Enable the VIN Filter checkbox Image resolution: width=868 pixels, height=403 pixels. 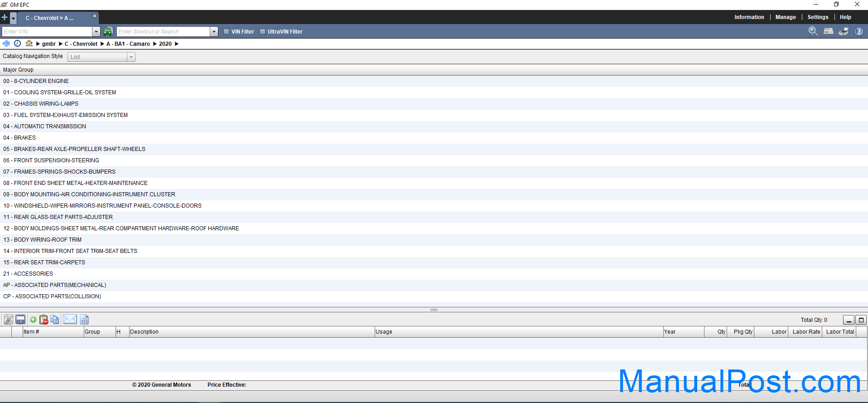pos(227,32)
